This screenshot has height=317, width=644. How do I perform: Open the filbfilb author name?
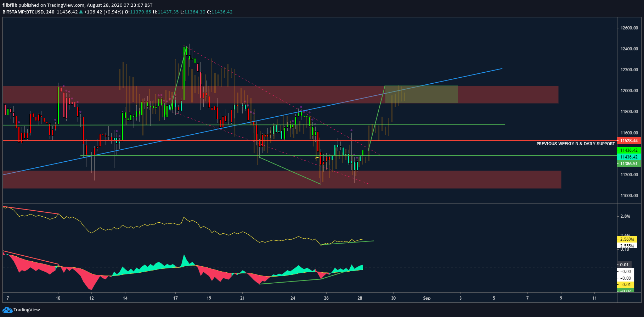(x=10, y=5)
